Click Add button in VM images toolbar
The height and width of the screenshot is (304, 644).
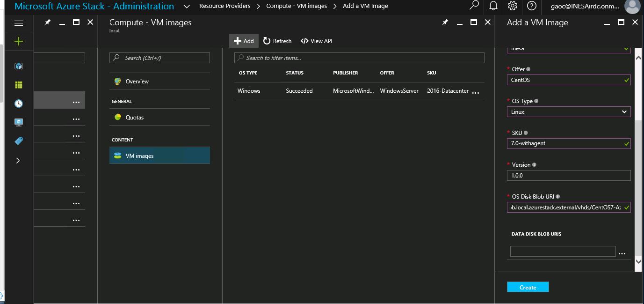click(244, 41)
